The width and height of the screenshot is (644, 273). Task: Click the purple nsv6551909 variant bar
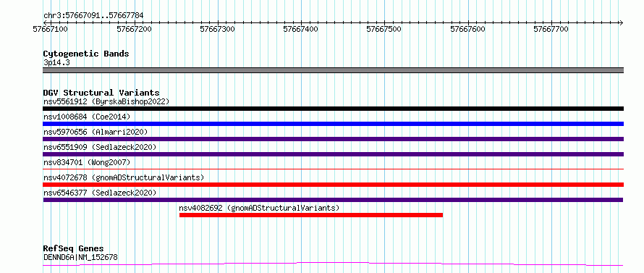click(333, 154)
